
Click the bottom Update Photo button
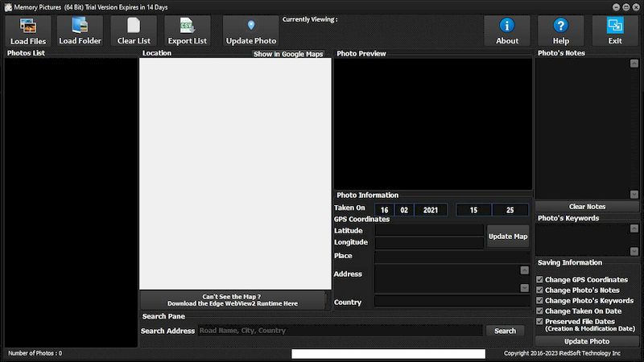click(x=587, y=341)
